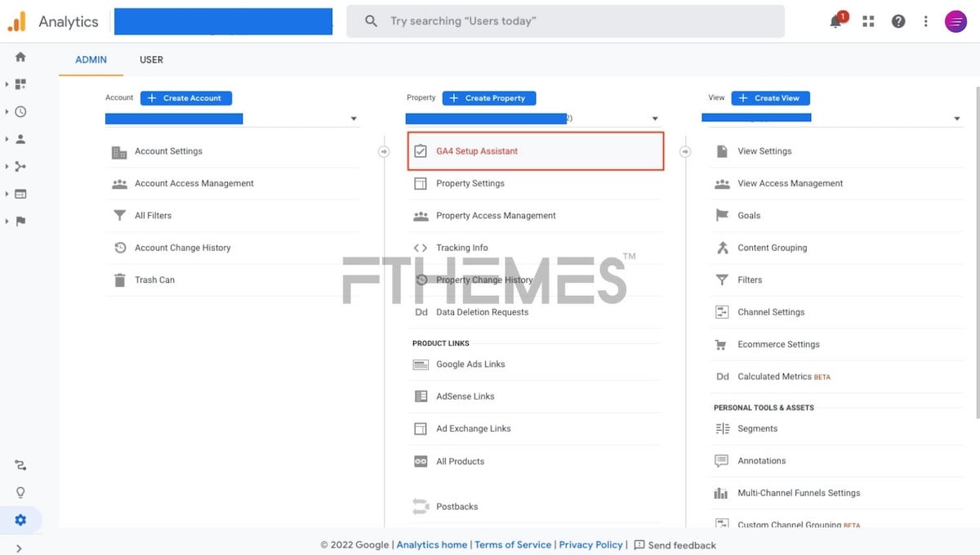Open the Privacy Policy link
Viewport: 980px width, 555px height.
591,545
